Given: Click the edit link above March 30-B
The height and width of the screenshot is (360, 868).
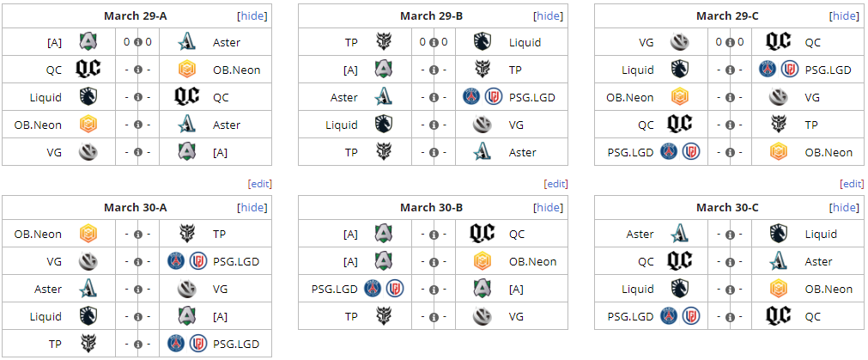Looking at the screenshot, I should click(x=555, y=184).
